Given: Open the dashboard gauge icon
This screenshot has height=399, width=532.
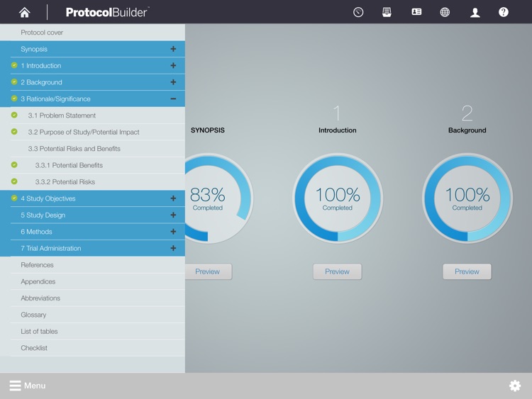Looking at the screenshot, I should (x=358, y=12).
